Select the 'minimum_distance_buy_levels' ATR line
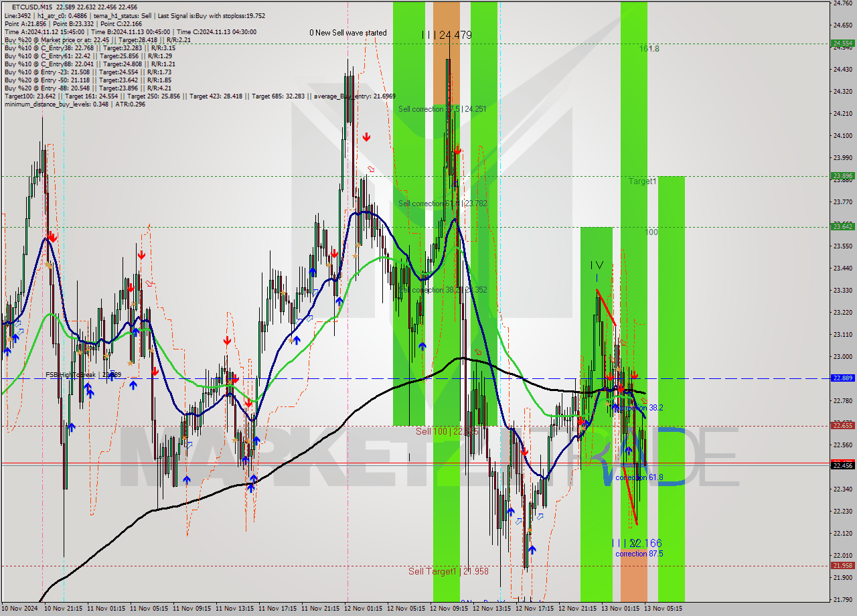857x616 pixels. [x=74, y=104]
